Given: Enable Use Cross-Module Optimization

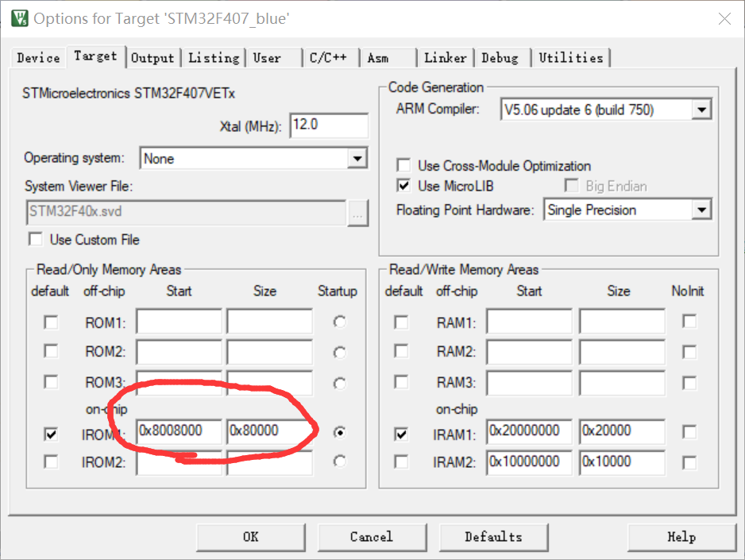Looking at the screenshot, I should tap(403, 165).
